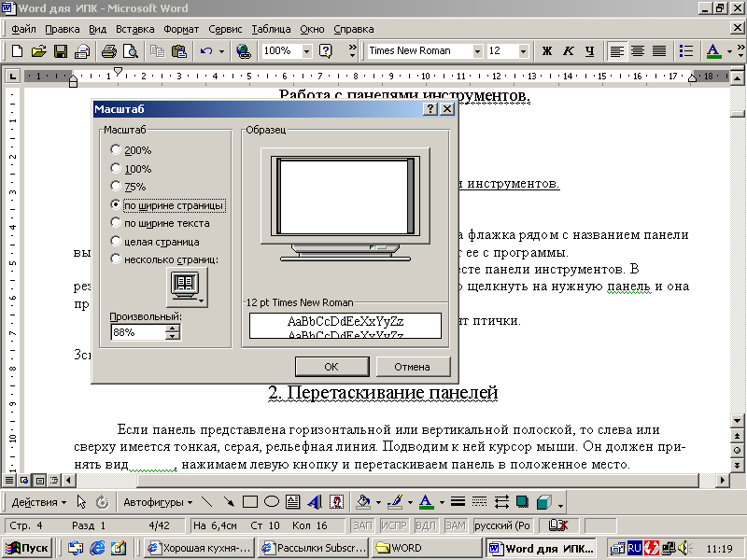Image resolution: width=747 pixels, height=560 pixels.
Task: Open the Таблица menu
Action: pyautogui.click(x=271, y=29)
